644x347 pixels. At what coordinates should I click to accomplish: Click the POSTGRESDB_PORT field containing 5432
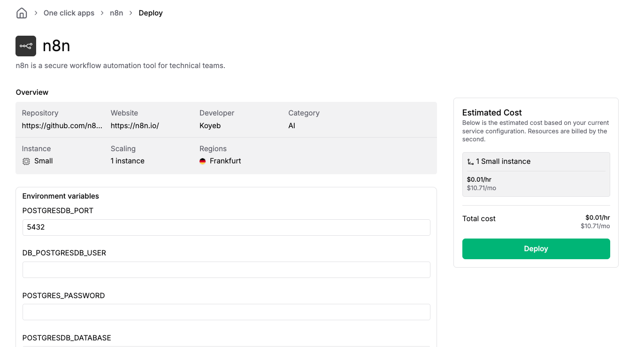coord(226,227)
